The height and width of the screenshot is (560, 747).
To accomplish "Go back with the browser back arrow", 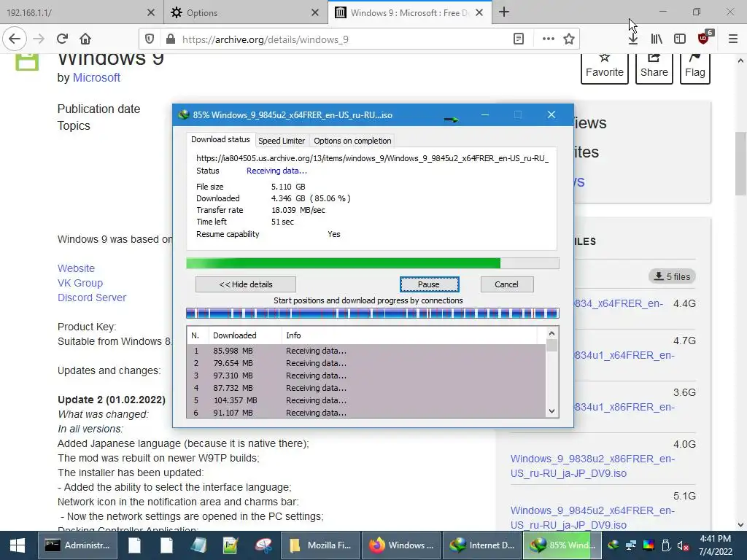I will tap(15, 39).
